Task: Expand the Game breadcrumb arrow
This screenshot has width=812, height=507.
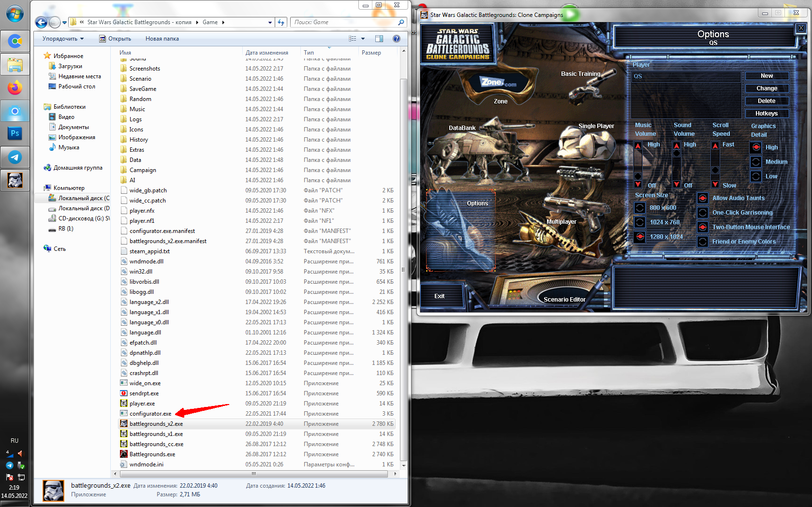Action: pos(223,22)
